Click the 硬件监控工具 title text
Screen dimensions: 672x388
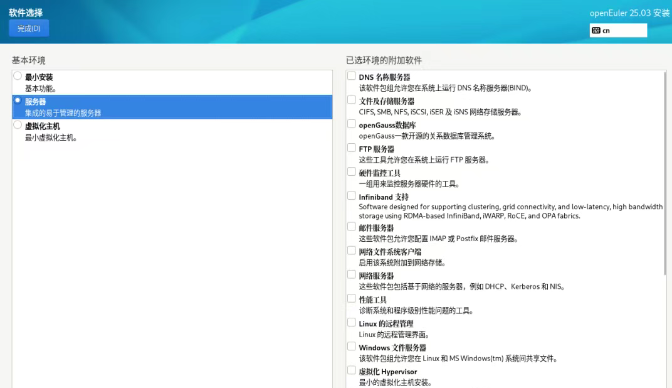[x=379, y=173]
